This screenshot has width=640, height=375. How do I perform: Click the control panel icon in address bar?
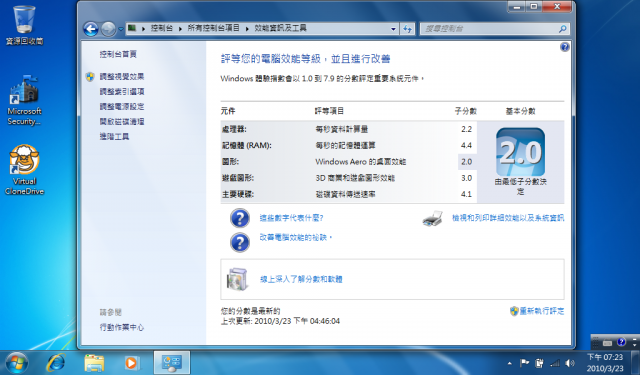click(x=132, y=28)
